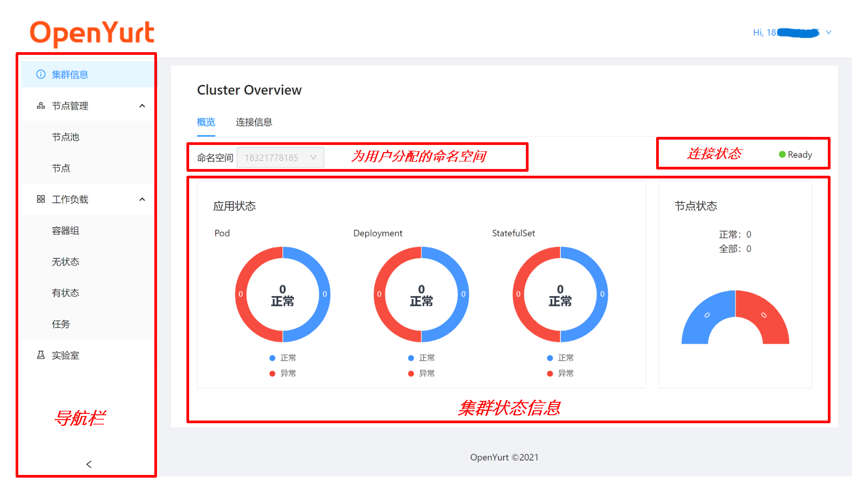Switch to the 概览 tab
The image size is (868, 487).
(206, 122)
